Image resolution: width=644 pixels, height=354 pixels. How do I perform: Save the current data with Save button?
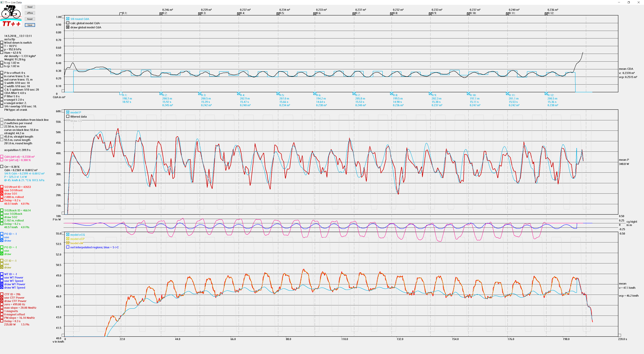(30, 25)
